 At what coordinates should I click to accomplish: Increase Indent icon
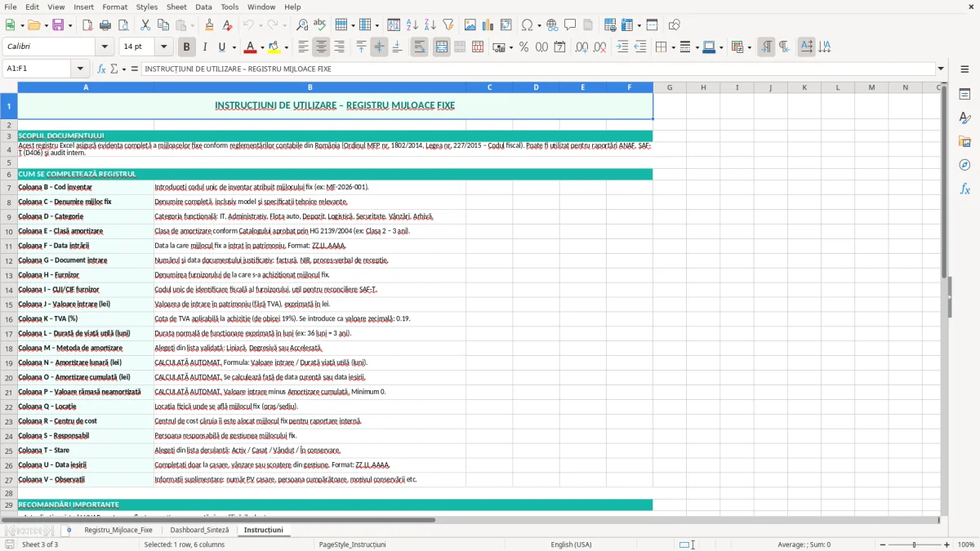click(623, 47)
